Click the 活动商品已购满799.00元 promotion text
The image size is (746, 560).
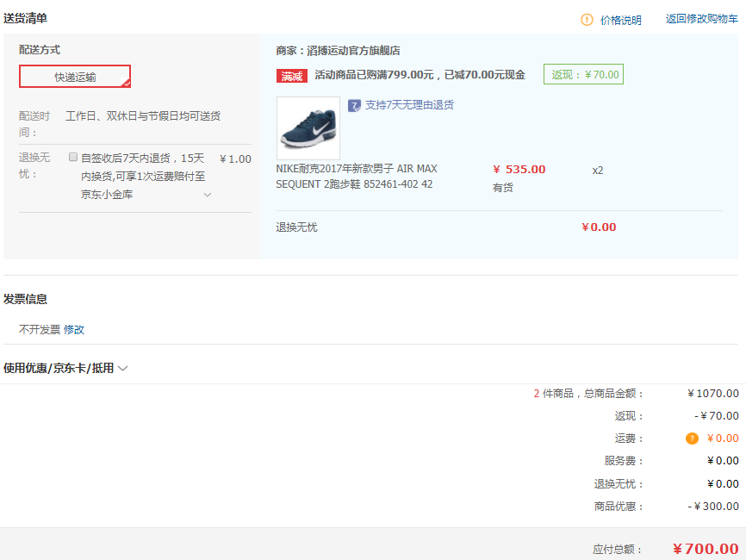pyautogui.click(x=420, y=75)
